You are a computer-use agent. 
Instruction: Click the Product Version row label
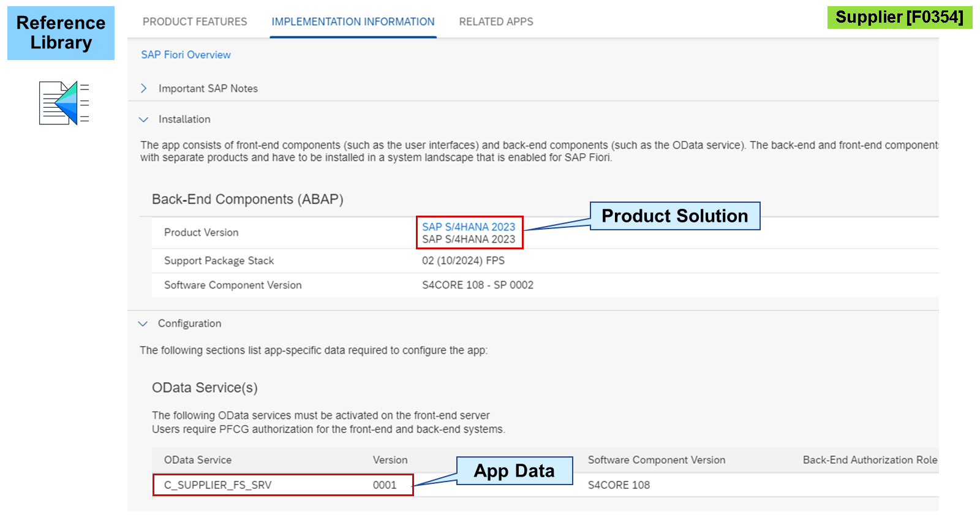(x=201, y=232)
